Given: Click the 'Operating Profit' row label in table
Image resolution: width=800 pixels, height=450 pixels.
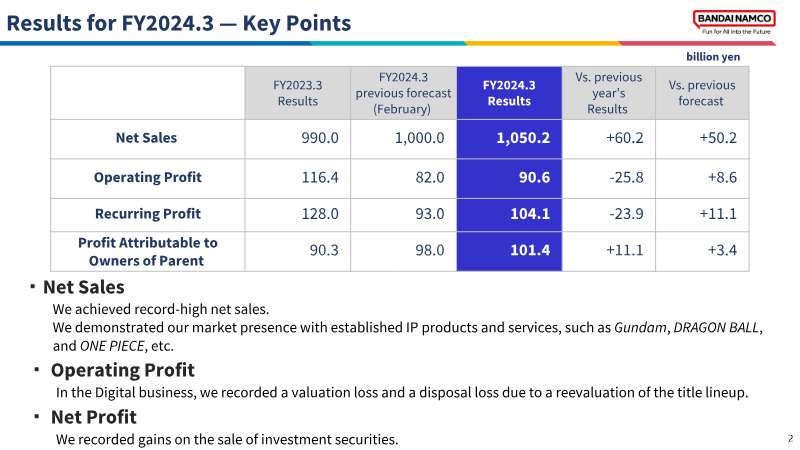Looking at the screenshot, I should pyautogui.click(x=148, y=177).
